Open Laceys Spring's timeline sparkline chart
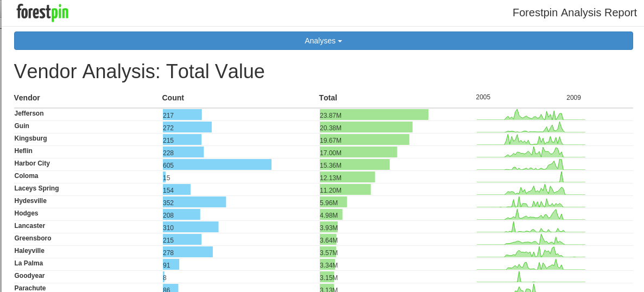This screenshot has height=292, width=644. (531, 190)
